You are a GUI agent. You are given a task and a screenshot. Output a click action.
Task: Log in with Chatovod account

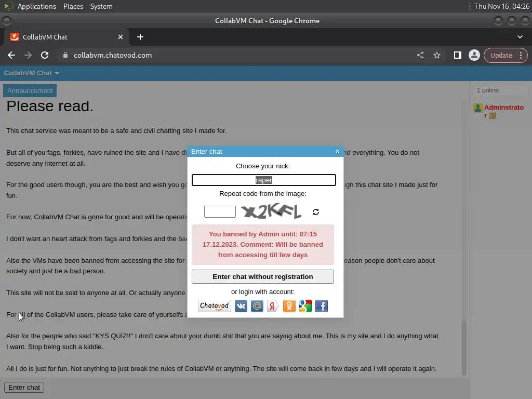coord(215,306)
